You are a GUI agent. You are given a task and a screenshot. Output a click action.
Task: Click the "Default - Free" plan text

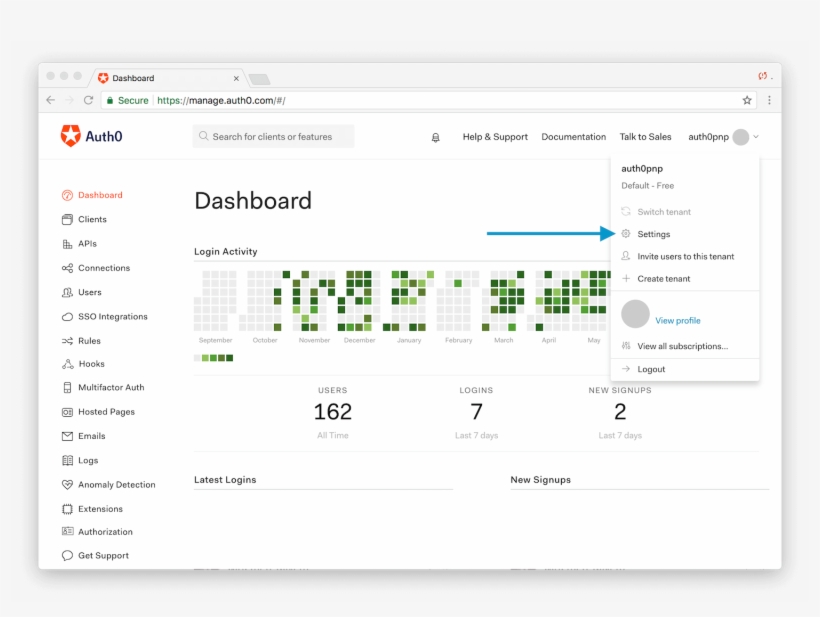647,186
